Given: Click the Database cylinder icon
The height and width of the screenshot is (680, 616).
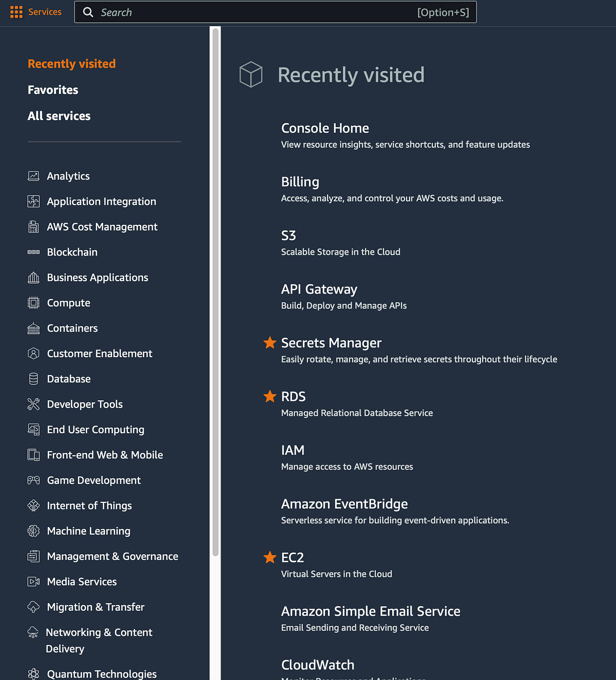Looking at the screenshot, I should point(33,379).
